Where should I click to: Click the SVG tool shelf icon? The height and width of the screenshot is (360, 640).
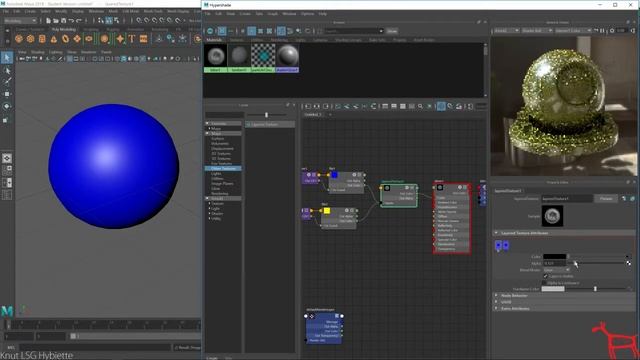click(143, 39)
